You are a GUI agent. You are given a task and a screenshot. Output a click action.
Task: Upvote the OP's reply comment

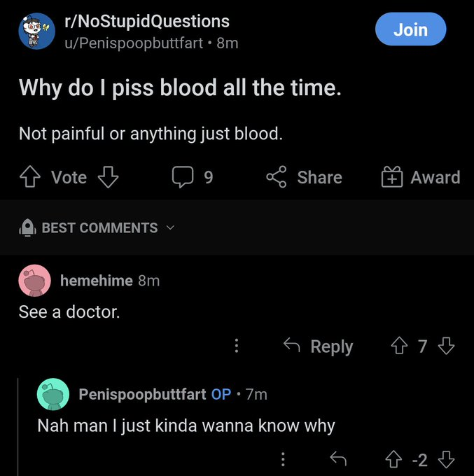point(394,459)
